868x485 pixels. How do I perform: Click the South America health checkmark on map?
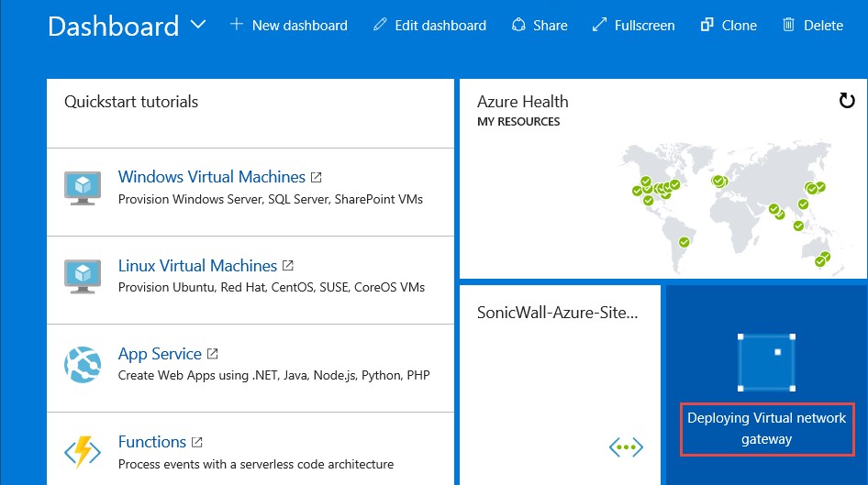point(684,242)
